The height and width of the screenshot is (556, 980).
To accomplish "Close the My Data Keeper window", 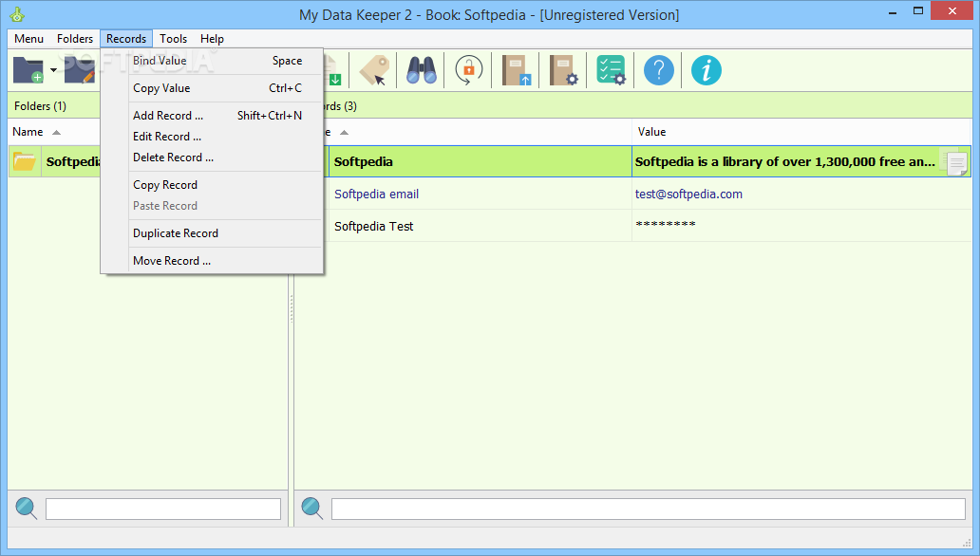I will (952, 10).
